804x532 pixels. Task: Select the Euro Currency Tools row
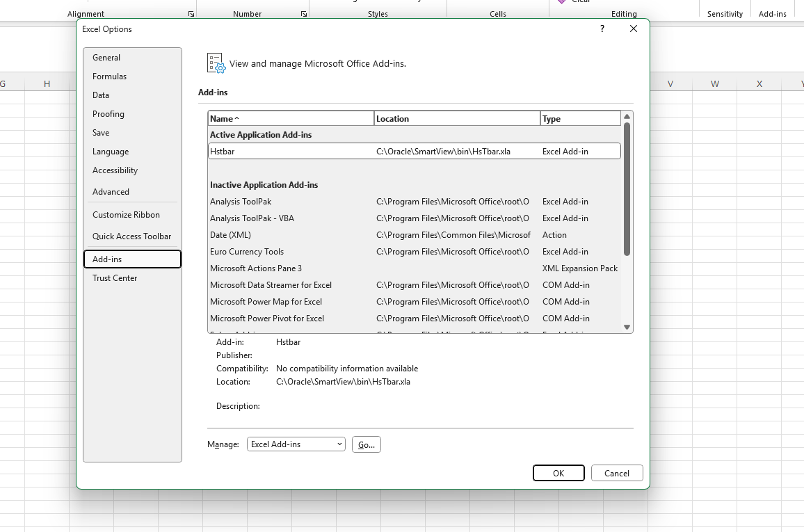(415, 252)
